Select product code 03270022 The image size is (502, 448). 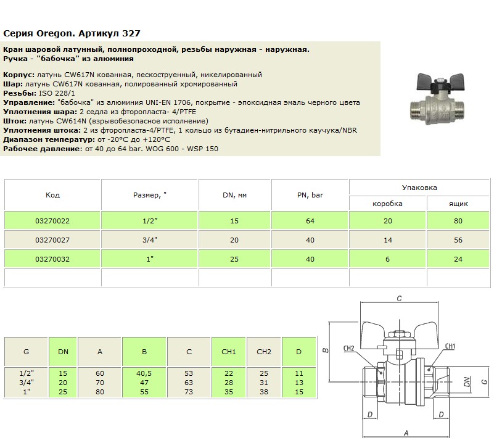[53, 221]
